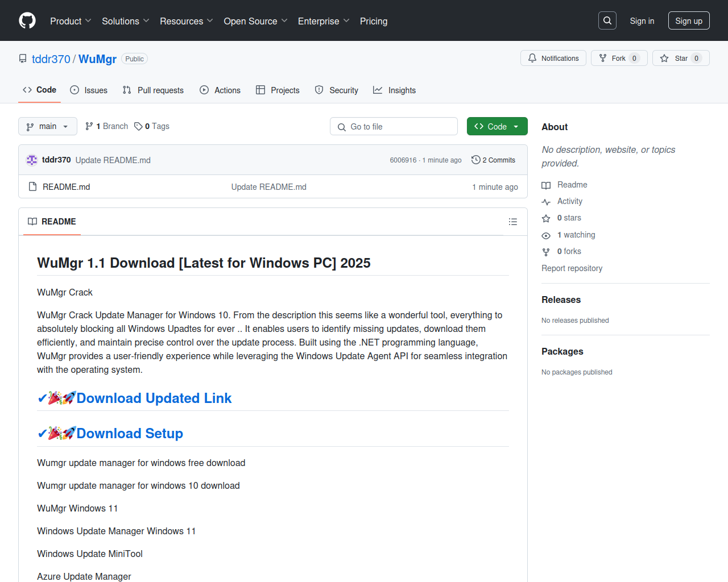728x582 pixels.
Task: Click the Star icon
Action: pos(664,58)
